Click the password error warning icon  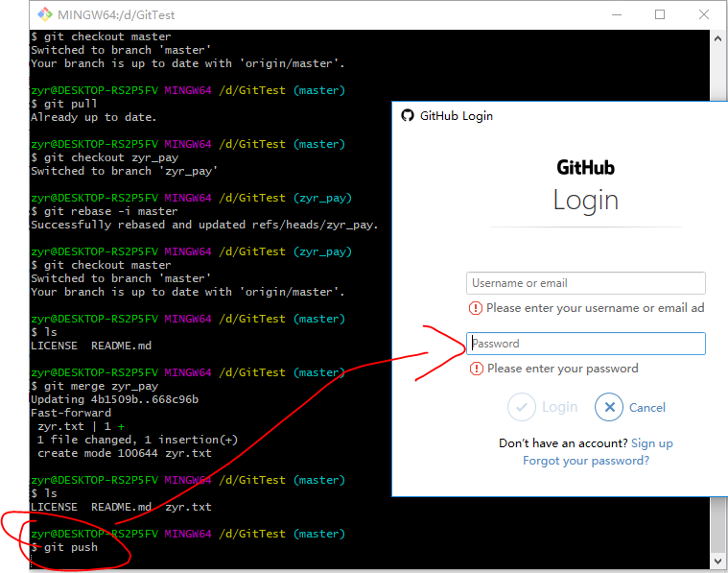pos(477,369)
